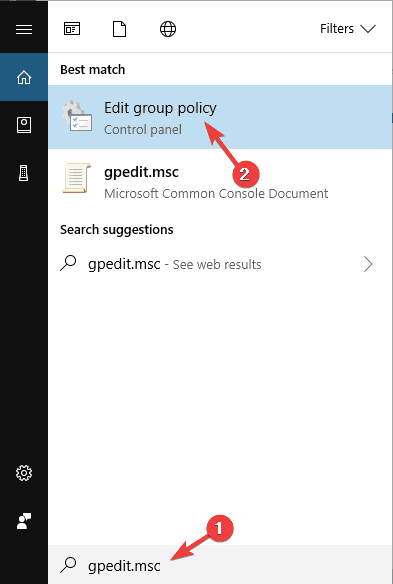Filter results by Apps icon
This screenshot has height=584, width=393.
coord(72,29)
